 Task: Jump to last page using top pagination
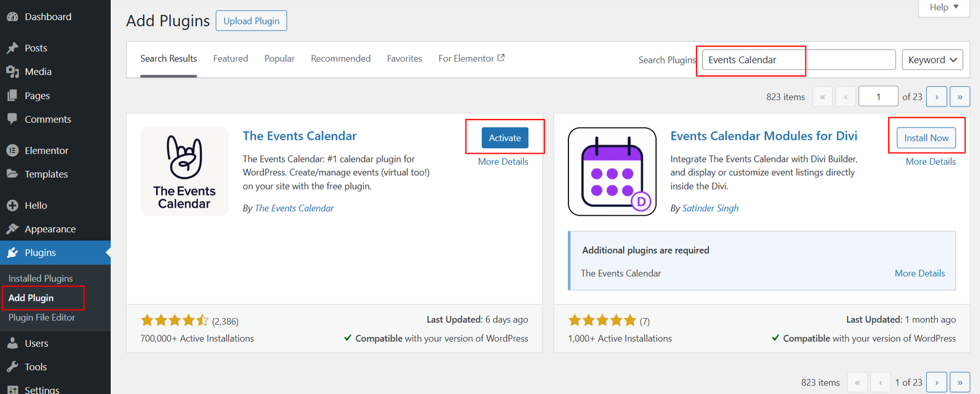pos(960,97)
